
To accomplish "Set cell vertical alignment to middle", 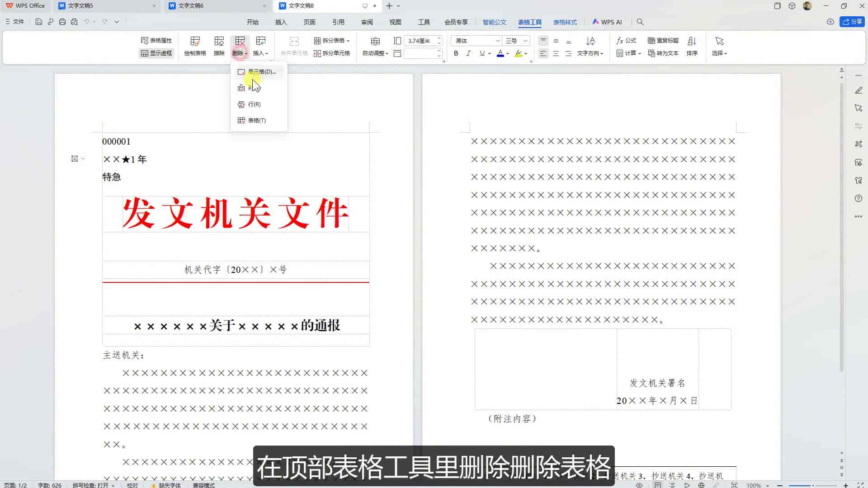I will pos(556,41).
